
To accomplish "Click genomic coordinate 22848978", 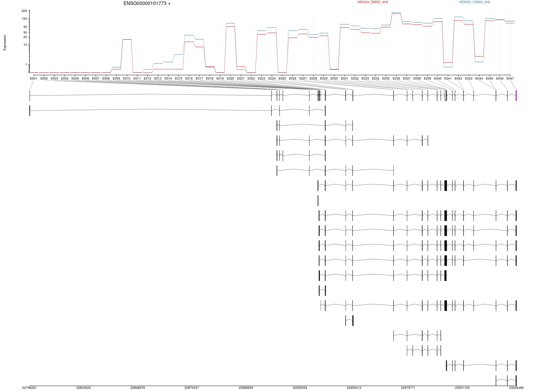I will [138, 388].
